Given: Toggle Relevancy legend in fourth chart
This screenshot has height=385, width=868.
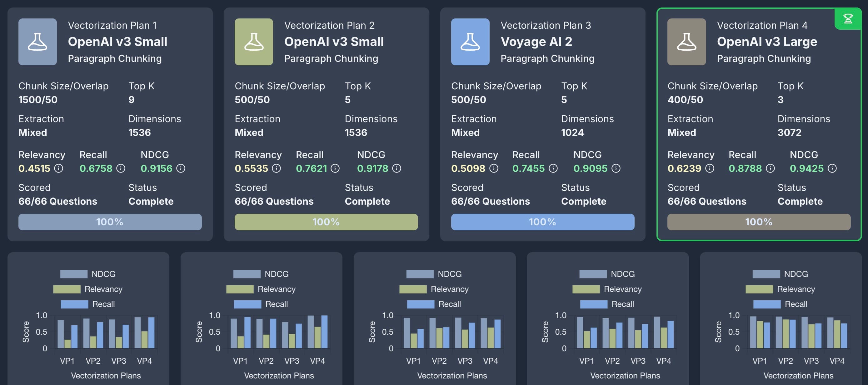Looking at the screenshot, I should click(x=607, y=289).
